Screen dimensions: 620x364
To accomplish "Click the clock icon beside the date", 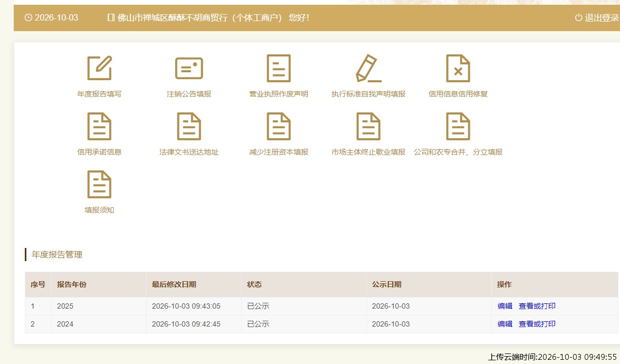I will click(x=28, y=18).
